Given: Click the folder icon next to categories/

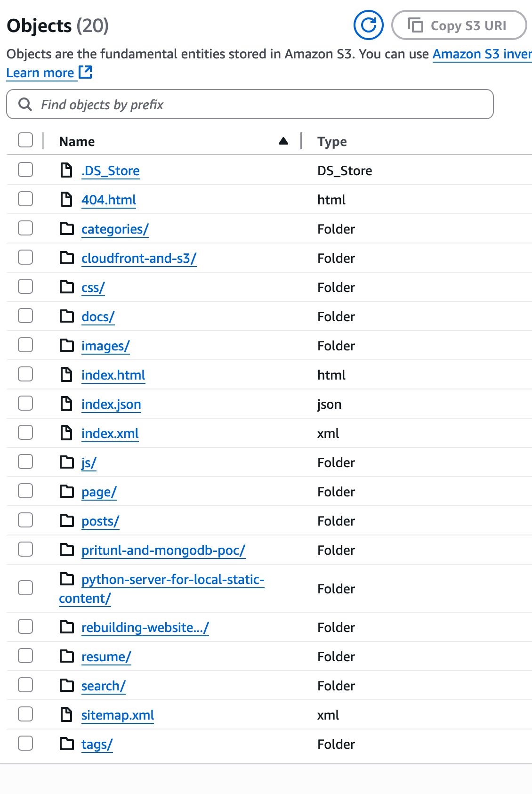Looking at the screenshot, I should click(x=67, y=229).
